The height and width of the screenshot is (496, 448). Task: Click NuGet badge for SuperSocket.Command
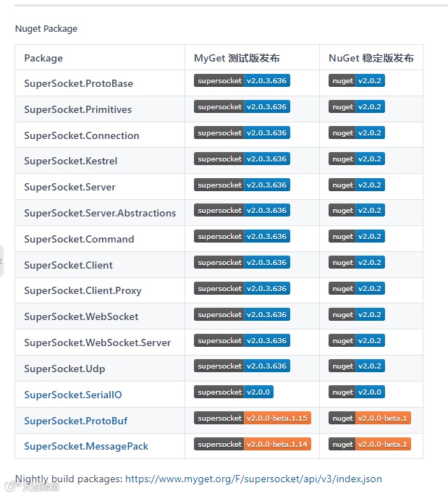[x=356, y=237]
